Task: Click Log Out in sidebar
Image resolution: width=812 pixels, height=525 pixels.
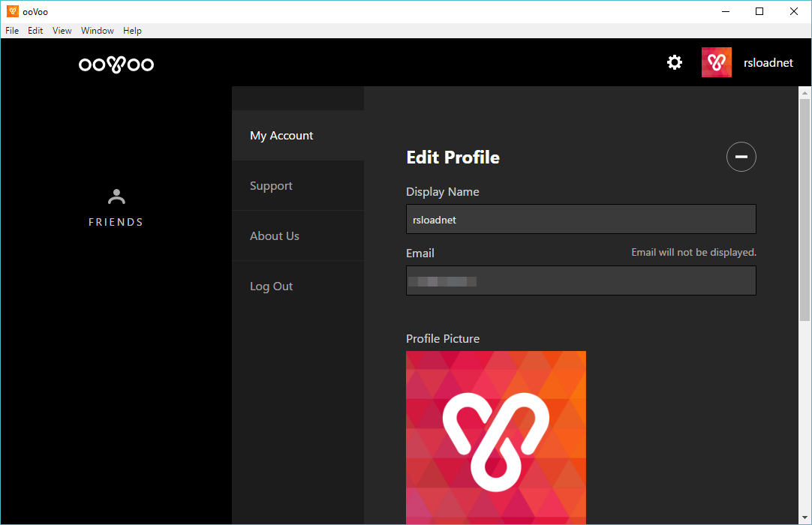Action: 271,286
